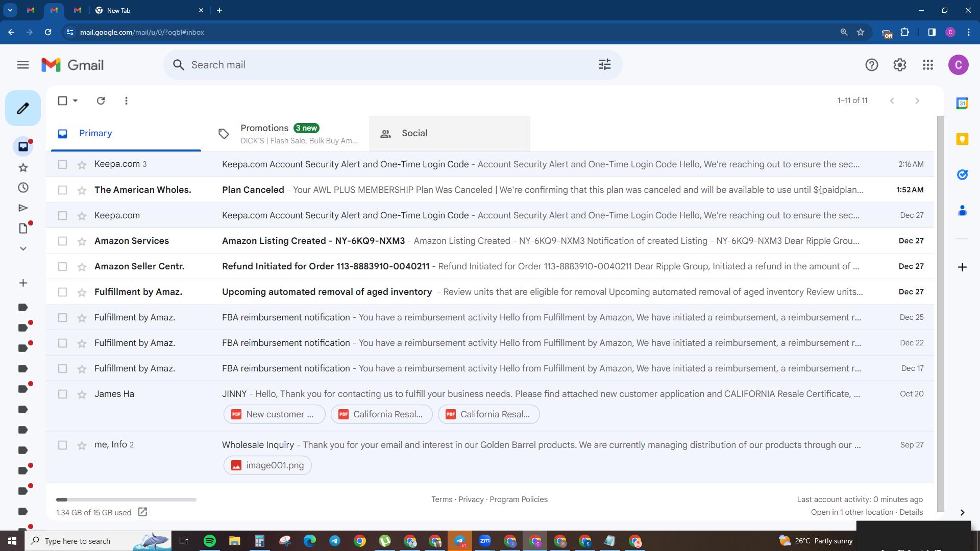Star the Keepa.com Dec 27 email
Viewport: 980px width, 551px height.
[82, 215]
